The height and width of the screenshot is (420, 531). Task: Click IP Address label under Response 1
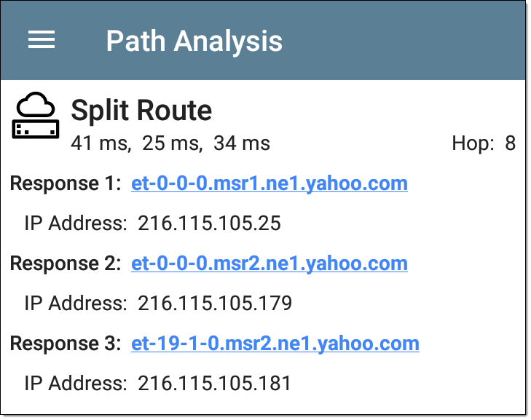coord(76,223)
